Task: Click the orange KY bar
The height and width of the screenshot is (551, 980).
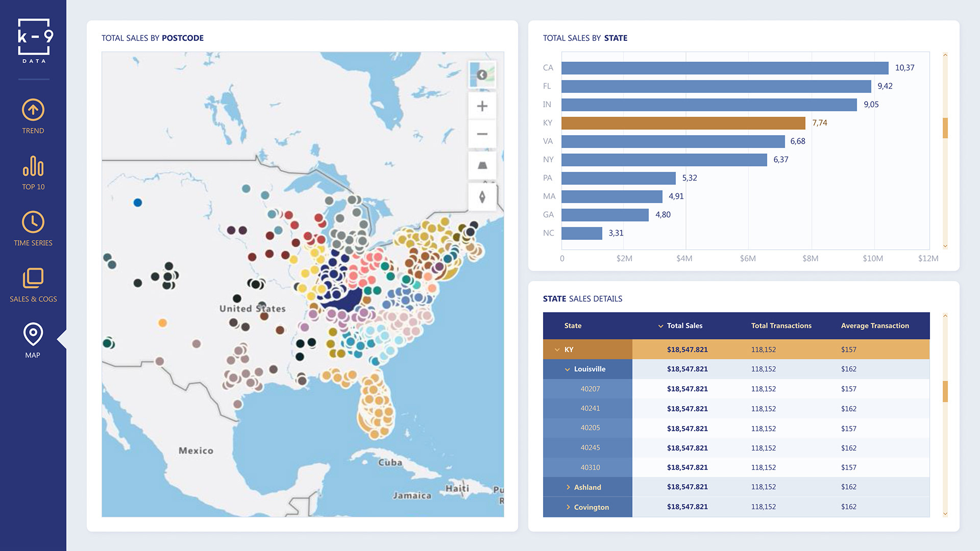Action: (683, 123)
